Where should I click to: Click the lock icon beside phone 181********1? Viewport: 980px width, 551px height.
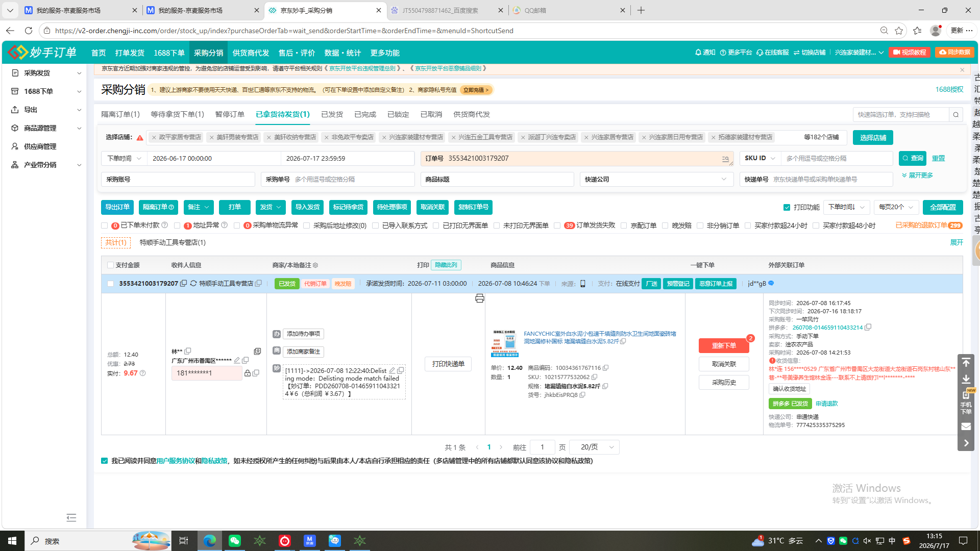(248, 373)
